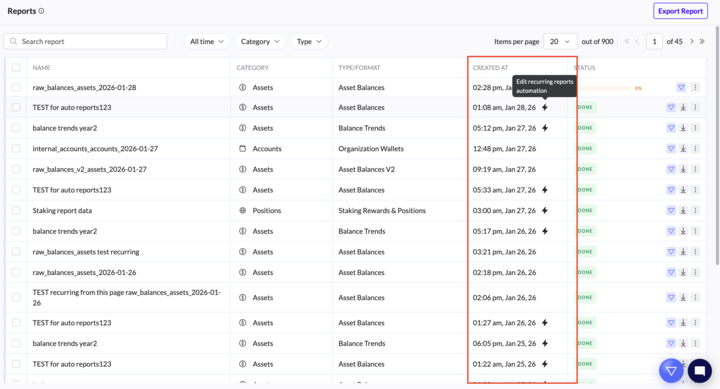Click lightning bolt for 05:12 pm, Jan 27 report
720x389 pixels.
coord(545,128)
